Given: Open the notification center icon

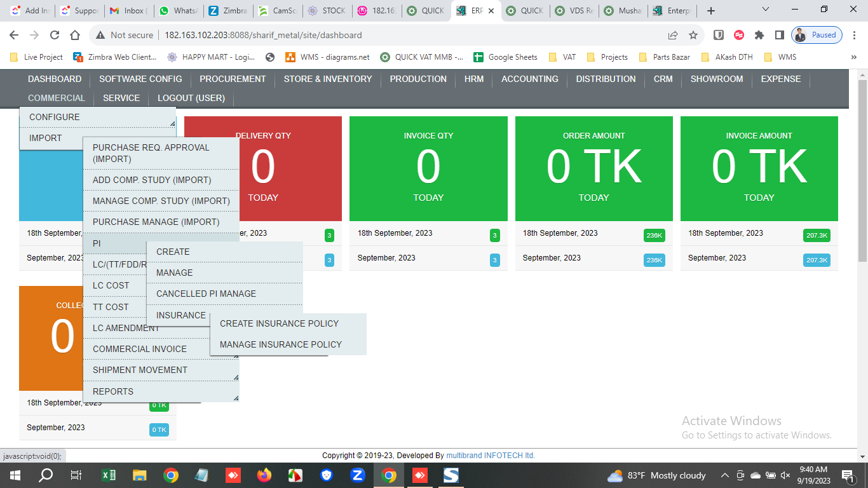Looking at the screenshot, I should (x=847, y=475).
